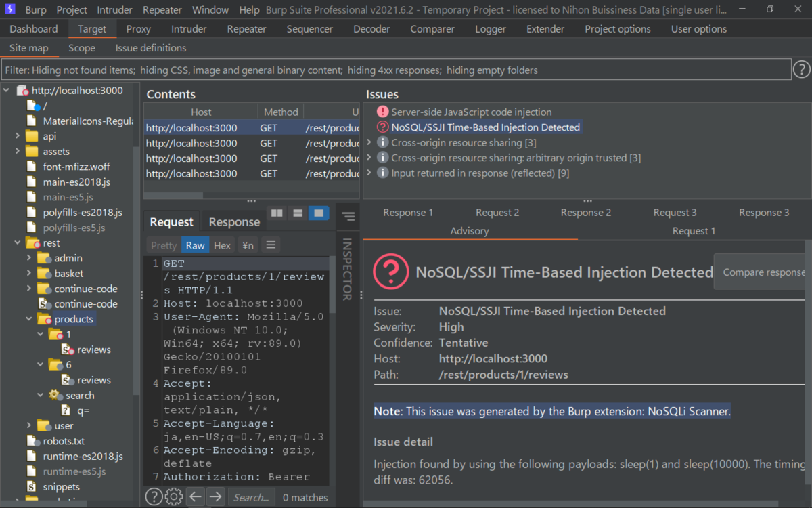
Task: Open Issue definitions sub-tab
Action: (151, 48)
